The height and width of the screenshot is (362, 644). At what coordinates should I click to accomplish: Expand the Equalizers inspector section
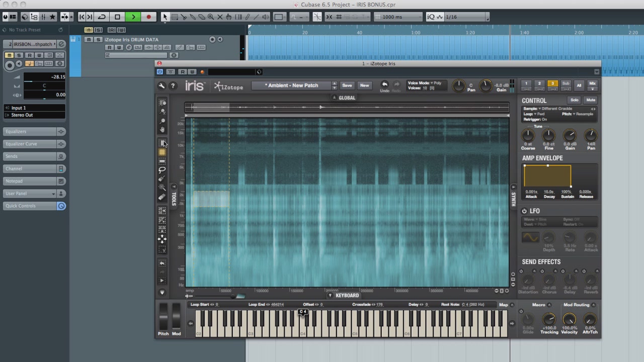[x=34, y=132]
